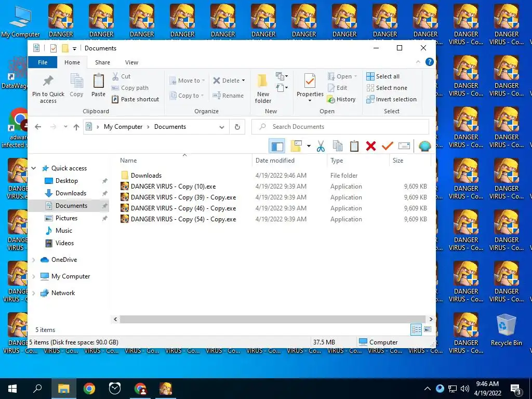Click the orange checkmark properties icon
Screen dimensions: 532x399
[388, 146]
